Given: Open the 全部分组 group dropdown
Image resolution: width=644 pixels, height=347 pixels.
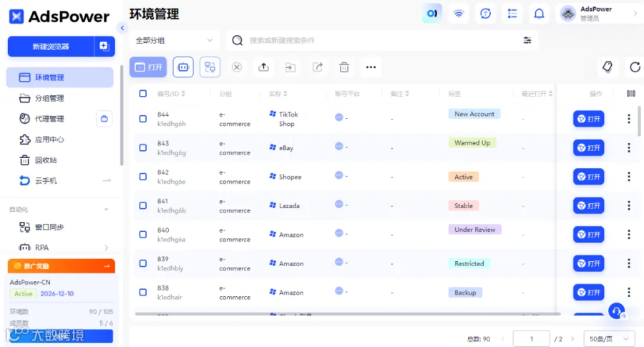Looking at the screenshot, I should click(x=175, y=40).
